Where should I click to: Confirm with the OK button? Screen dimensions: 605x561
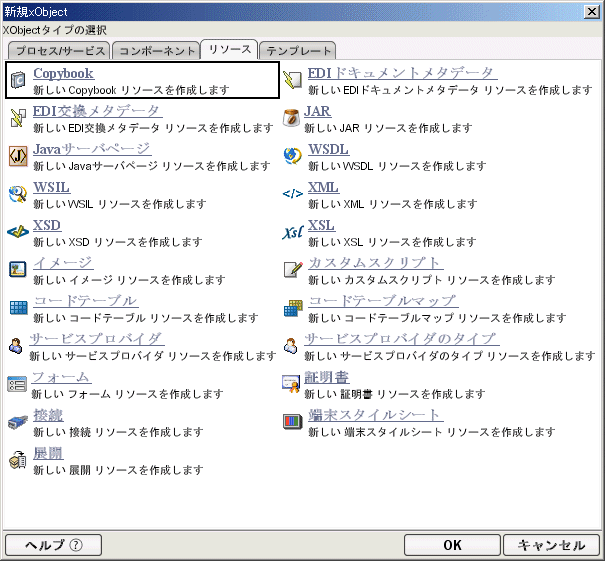452,545
